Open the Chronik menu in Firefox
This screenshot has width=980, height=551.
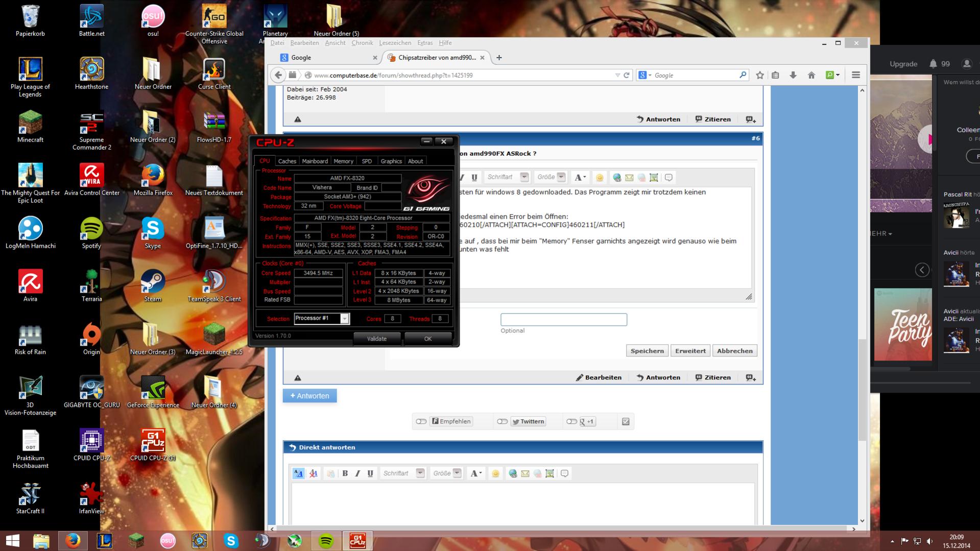click(362, 43)
